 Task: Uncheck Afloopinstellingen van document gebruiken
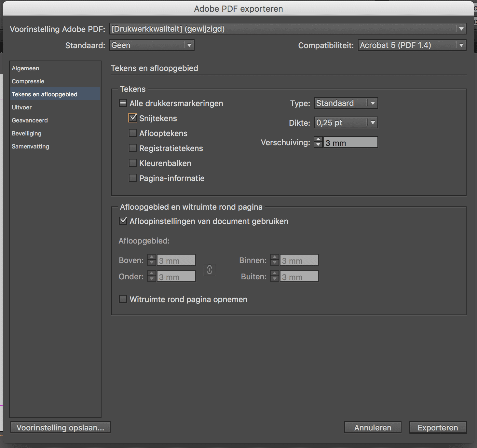(x=123, y=221)
